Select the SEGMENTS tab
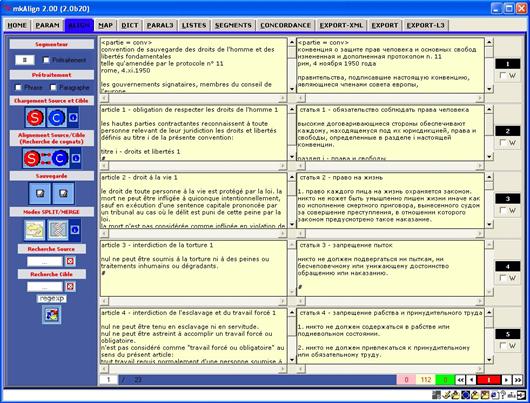Screen dimensions: 530x403 tap(233, 25)
